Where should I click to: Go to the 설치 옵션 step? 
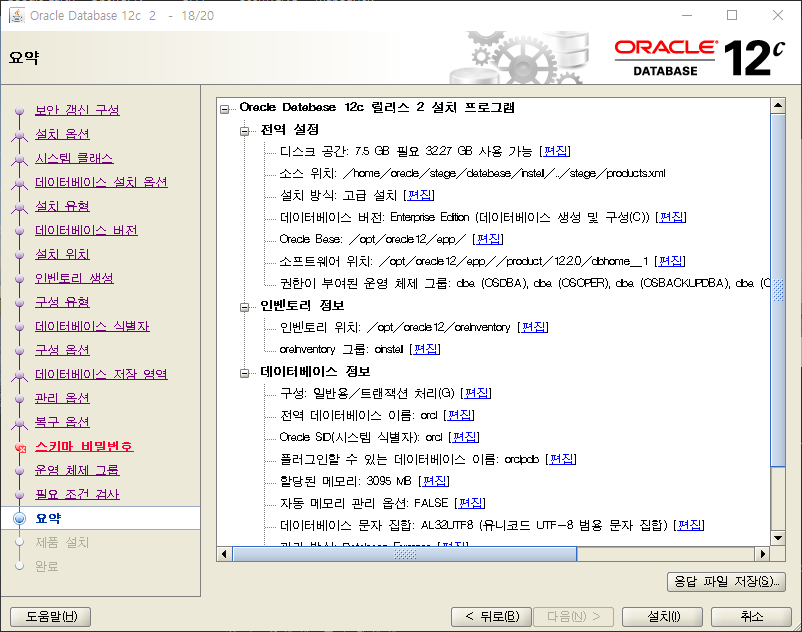pos(62,134)
